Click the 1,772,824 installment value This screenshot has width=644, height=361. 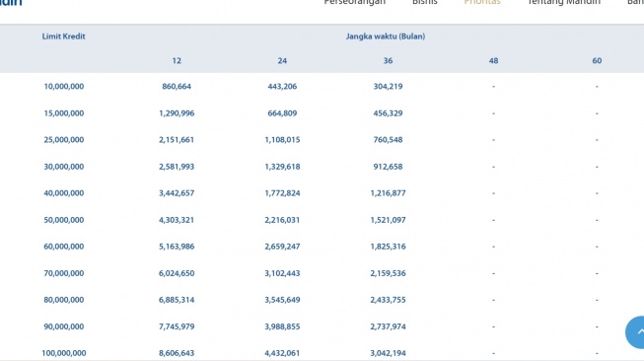(x=282, y=193)
